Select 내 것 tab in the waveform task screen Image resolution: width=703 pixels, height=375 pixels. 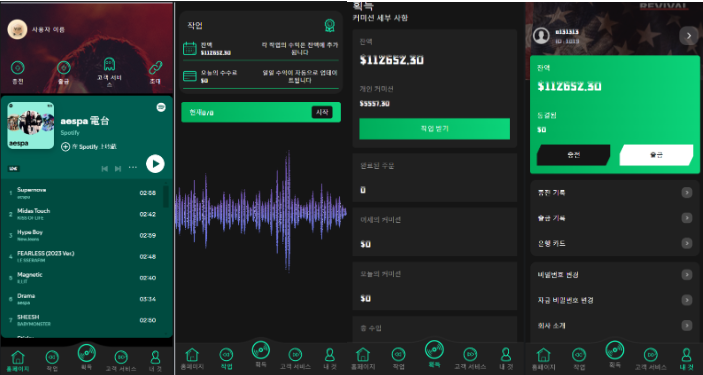(x=330, y=358)
